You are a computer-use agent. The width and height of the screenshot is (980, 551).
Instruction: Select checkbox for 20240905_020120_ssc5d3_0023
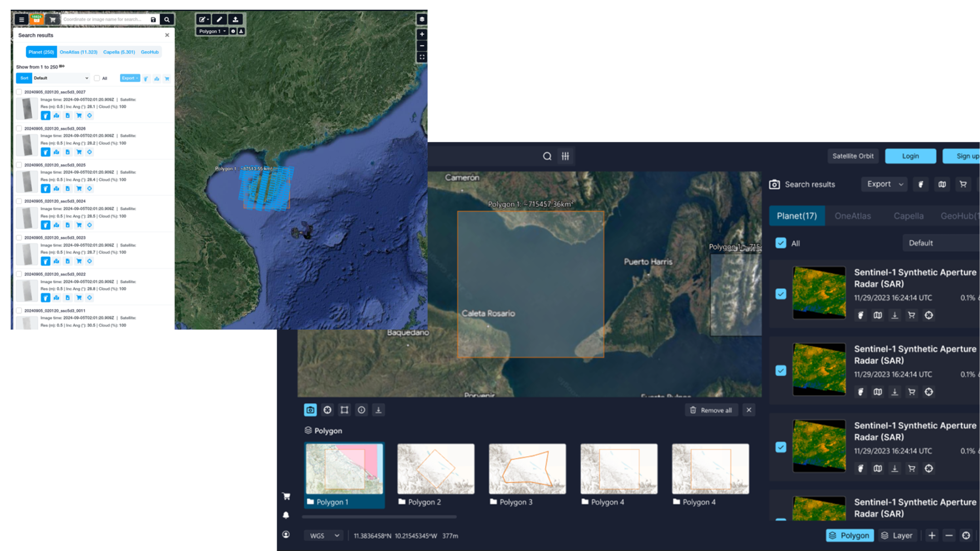point(19,238)
